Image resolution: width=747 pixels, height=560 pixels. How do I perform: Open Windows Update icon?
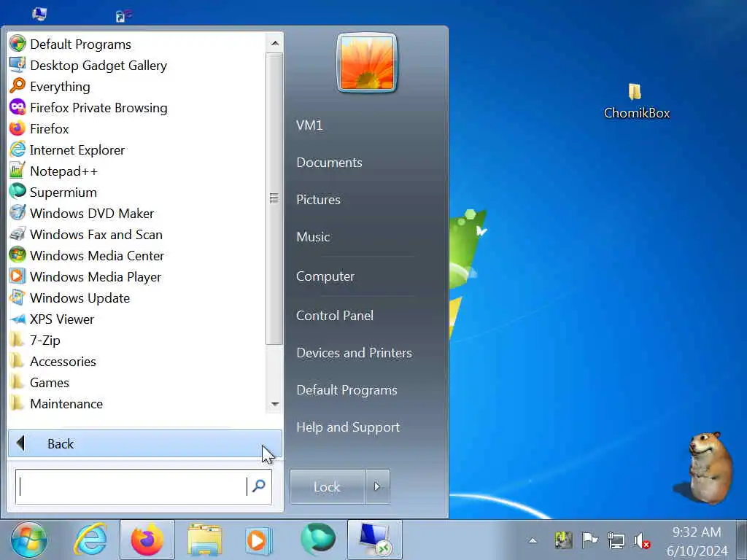(18, 297)
